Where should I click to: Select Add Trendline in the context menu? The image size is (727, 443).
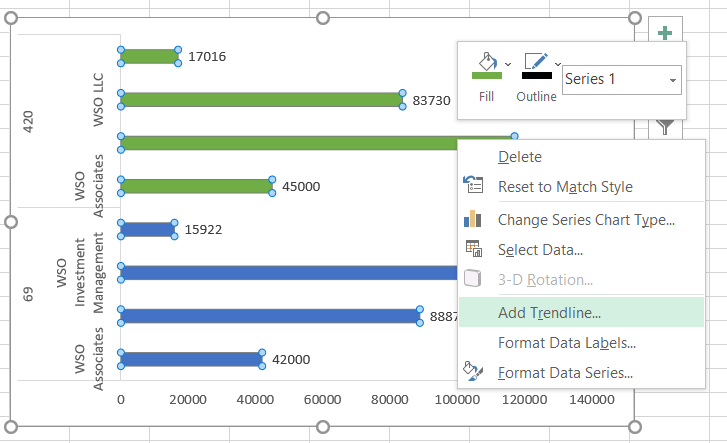click(549, 312)
